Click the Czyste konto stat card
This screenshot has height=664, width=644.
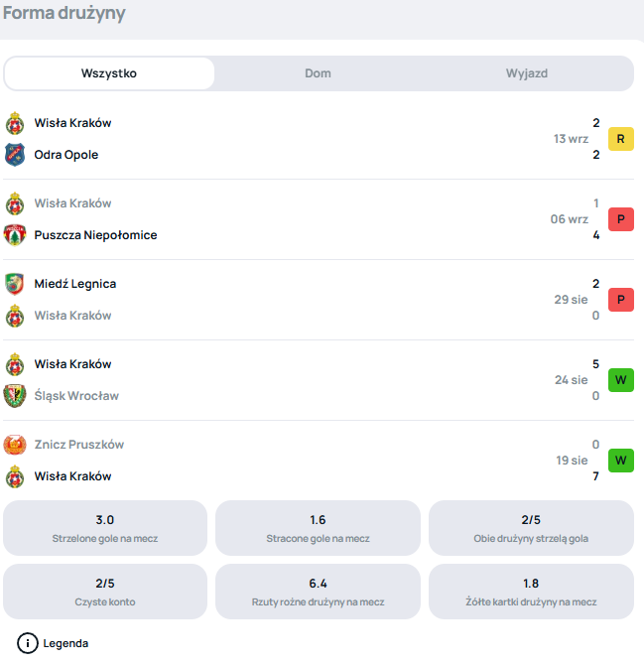point(105,592)
